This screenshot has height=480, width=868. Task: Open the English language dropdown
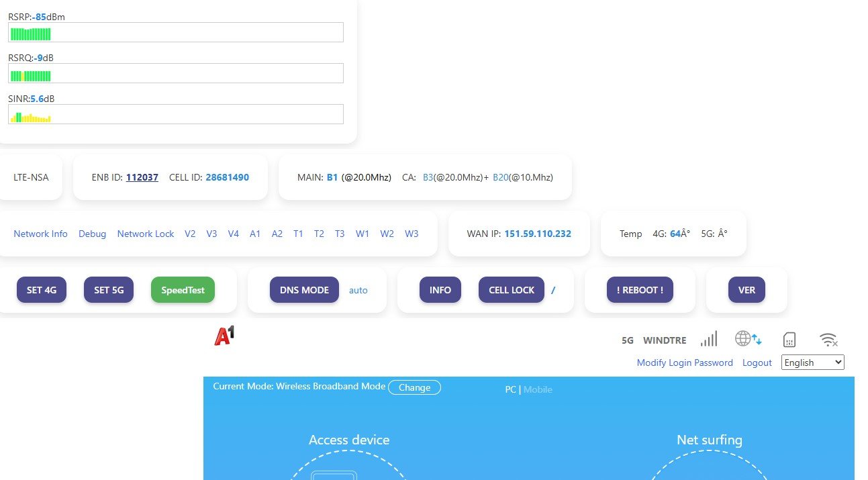(x=812, y=363)
